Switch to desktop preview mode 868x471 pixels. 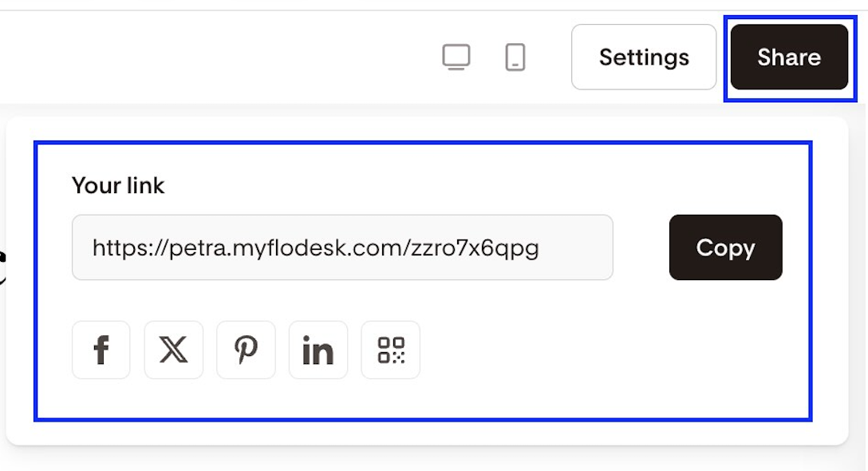click(x=456, y=57)
